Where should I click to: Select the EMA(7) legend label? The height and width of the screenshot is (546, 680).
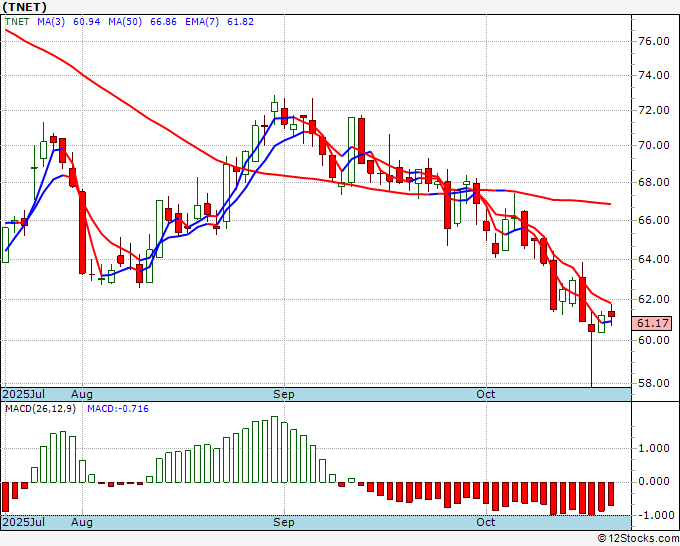click(202, 22)
